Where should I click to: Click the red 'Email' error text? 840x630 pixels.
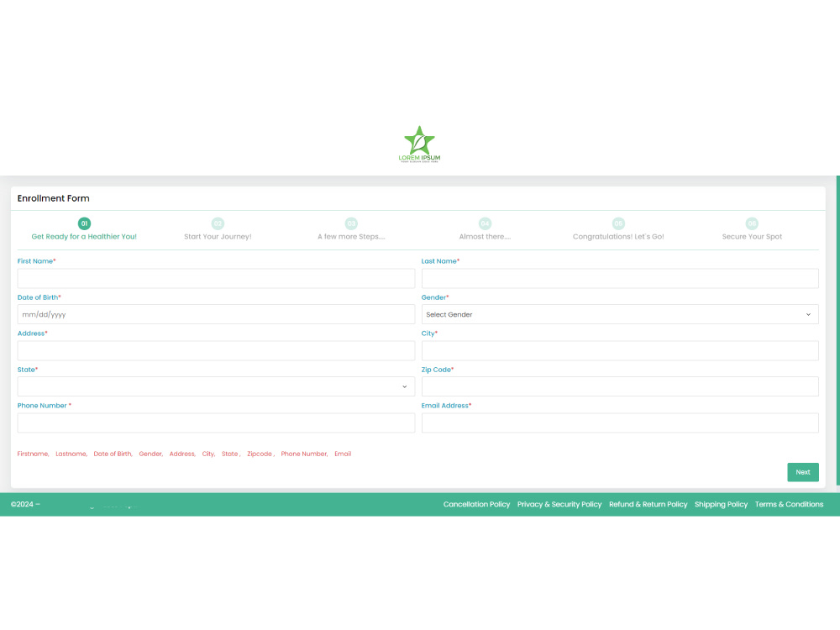(x=343, y=454)
